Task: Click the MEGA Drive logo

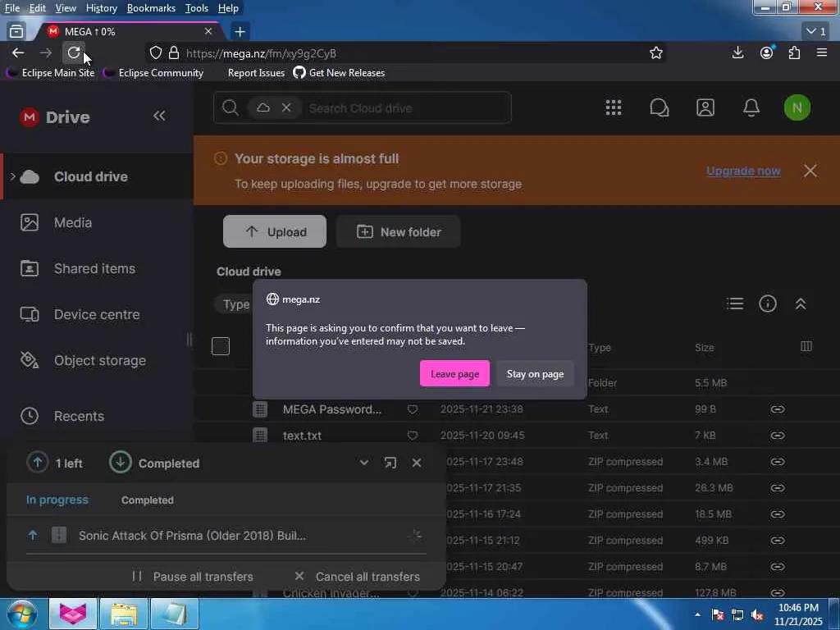Action: [55, 117]
